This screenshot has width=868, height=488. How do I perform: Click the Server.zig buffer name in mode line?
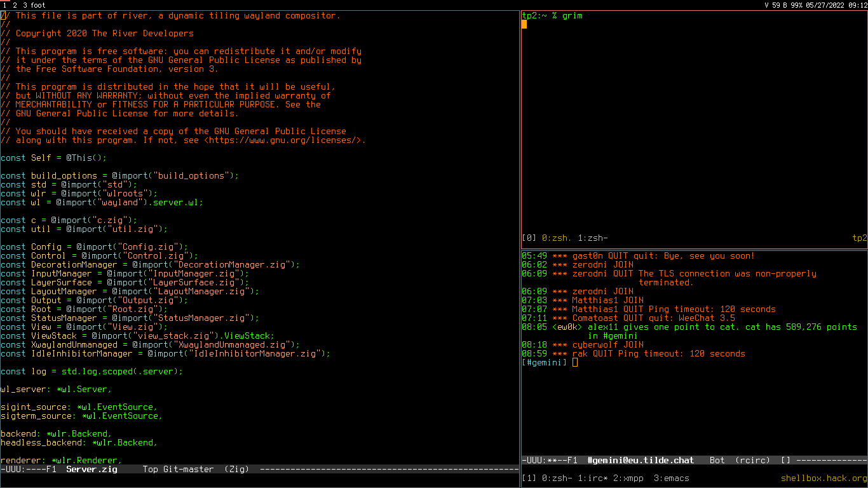tap(92, 470)
